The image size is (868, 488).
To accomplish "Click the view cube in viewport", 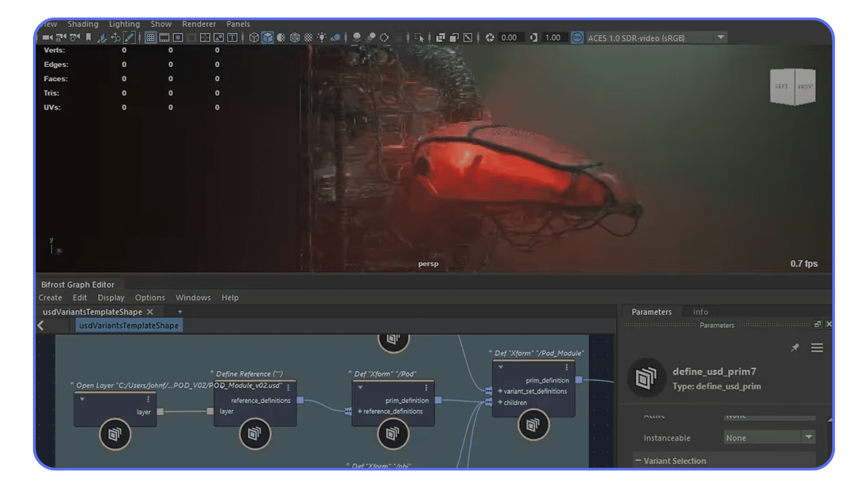I will point(793,86).
